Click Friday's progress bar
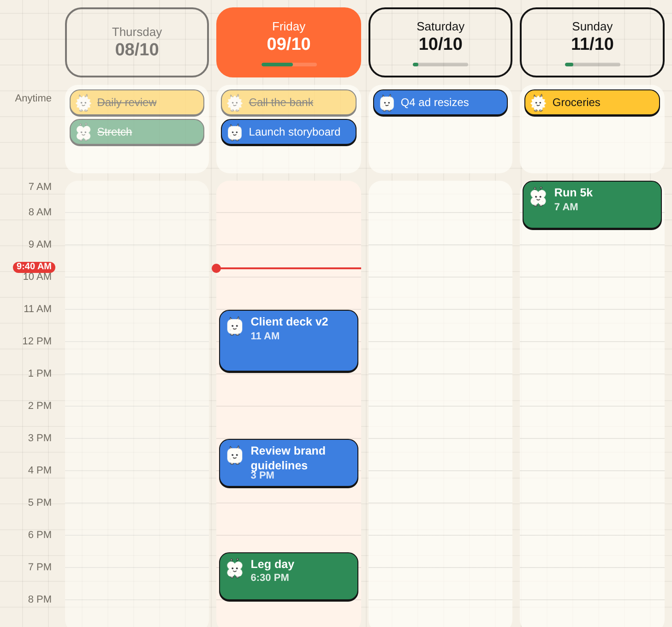The image size is (672, 627). point(289,65)
